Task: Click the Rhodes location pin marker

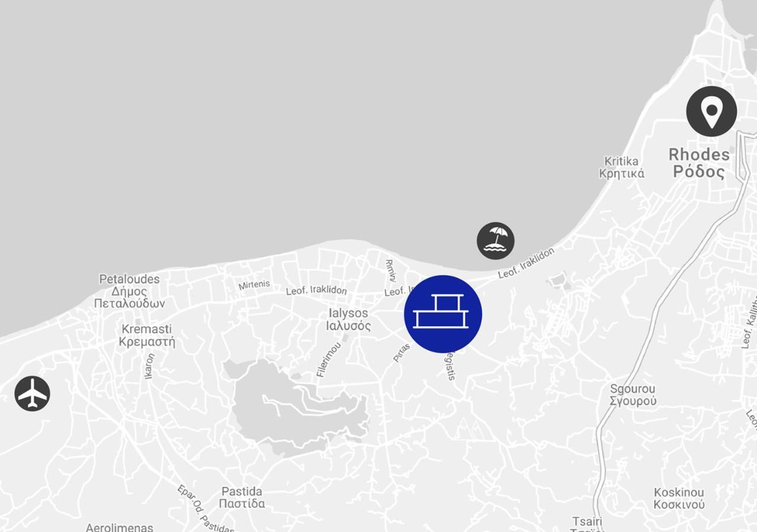Action: pyautogui.click(x=711, y=111)
